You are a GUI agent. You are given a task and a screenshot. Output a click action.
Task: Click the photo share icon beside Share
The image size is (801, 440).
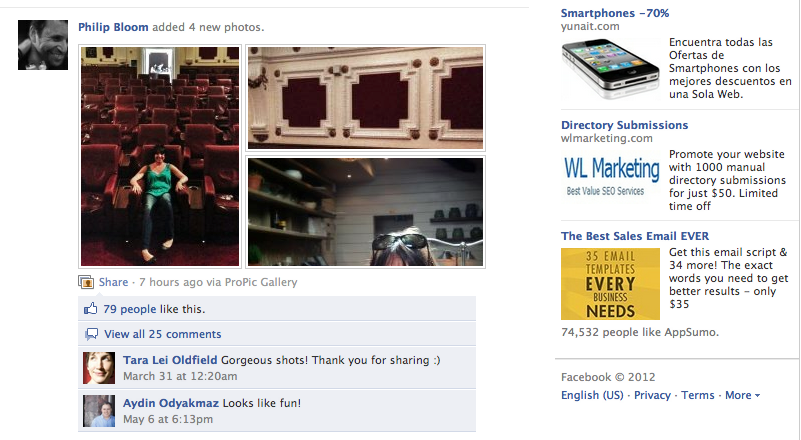(x=86, y=282)
